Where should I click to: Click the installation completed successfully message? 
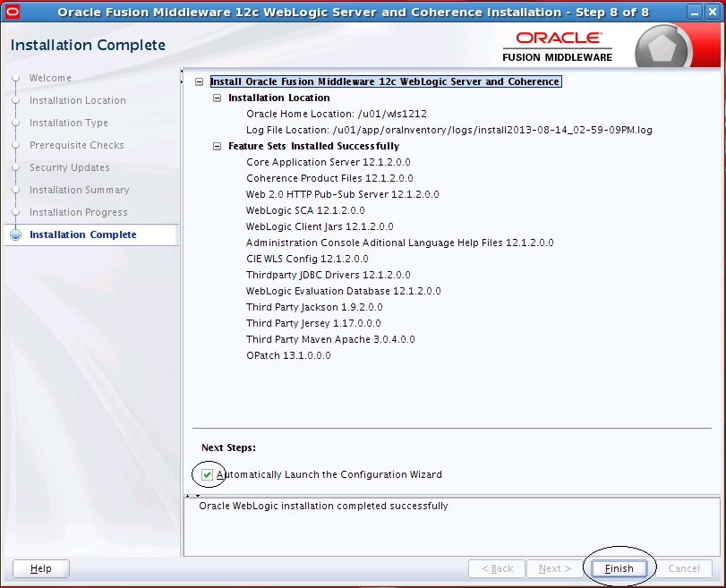coord(324,506)
